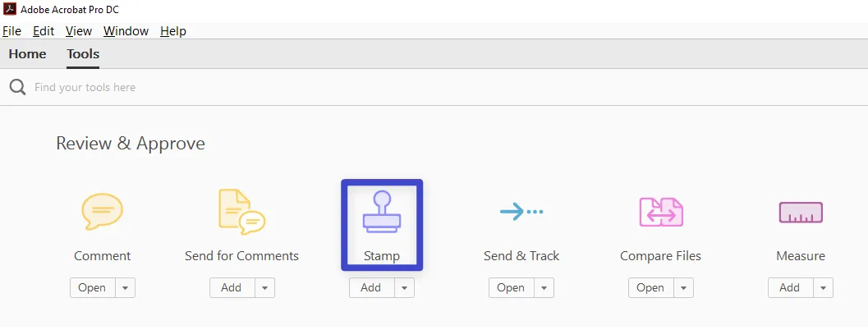Open the Window menu

pos(126,31)
